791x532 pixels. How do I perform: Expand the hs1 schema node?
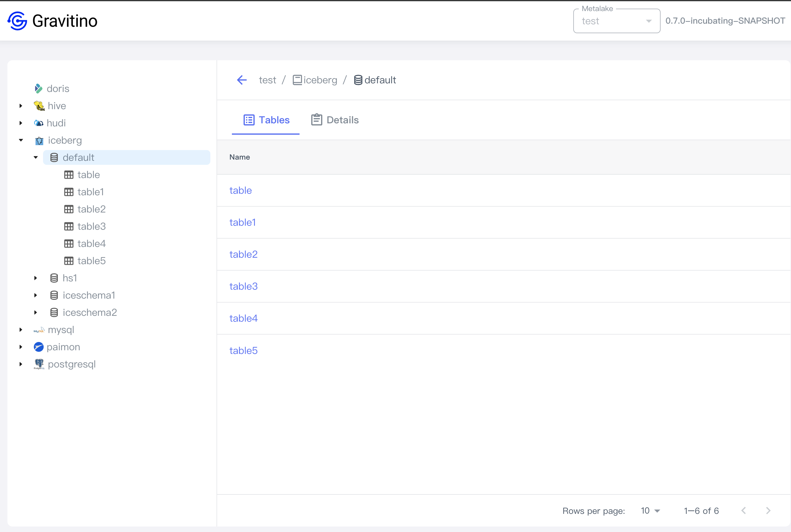(36, 277)
